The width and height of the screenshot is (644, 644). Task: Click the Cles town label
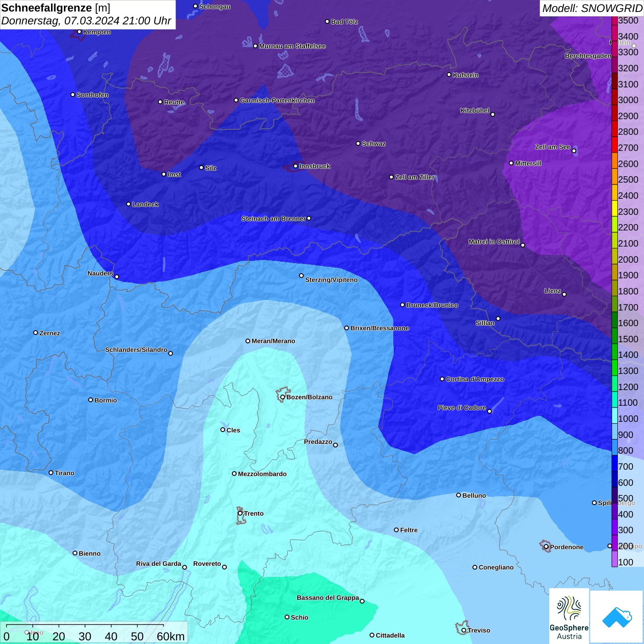[x=233, y=430]
